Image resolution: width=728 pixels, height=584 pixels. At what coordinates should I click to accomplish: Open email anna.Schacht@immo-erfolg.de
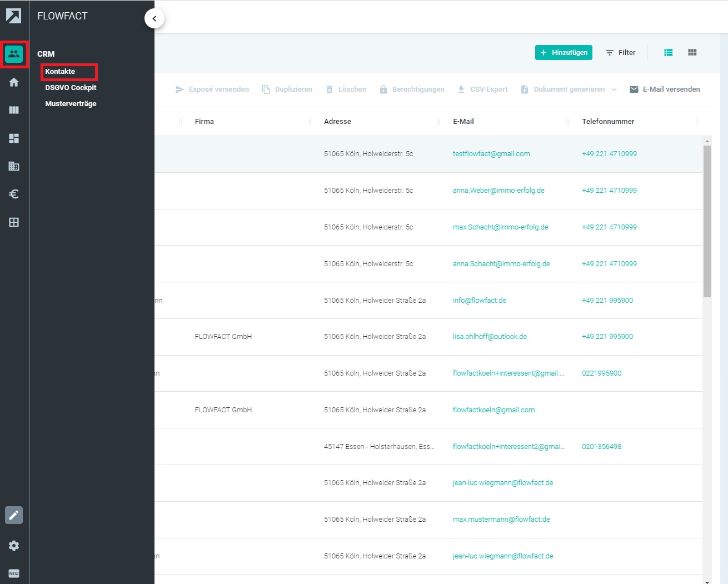(501, 263)
